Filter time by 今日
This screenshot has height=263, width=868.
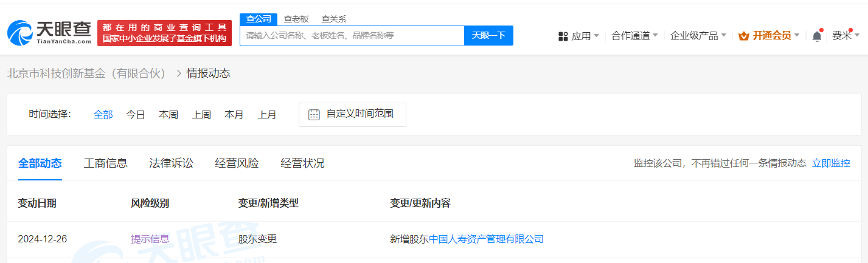(136, 114)
